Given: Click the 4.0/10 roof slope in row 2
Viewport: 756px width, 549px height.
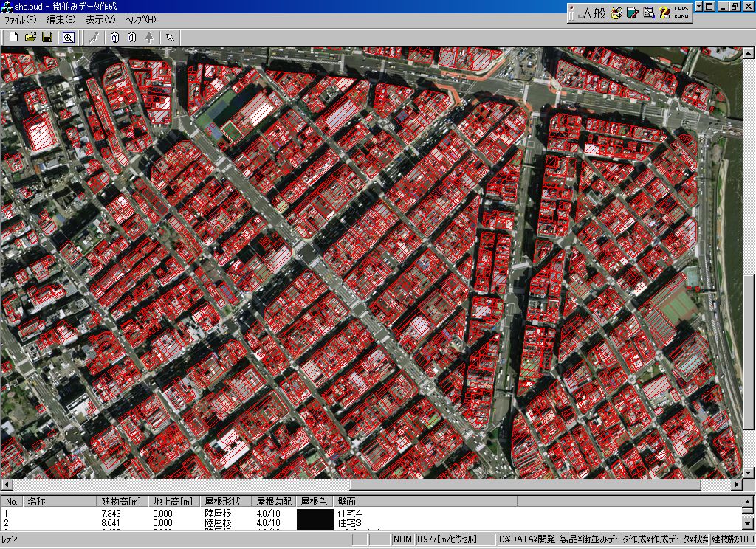Looking at the screenshot, I should (268, 523).
